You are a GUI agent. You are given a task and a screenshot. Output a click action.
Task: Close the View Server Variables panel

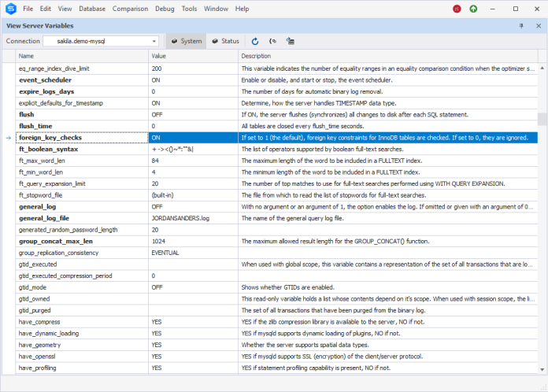point(539,26)
